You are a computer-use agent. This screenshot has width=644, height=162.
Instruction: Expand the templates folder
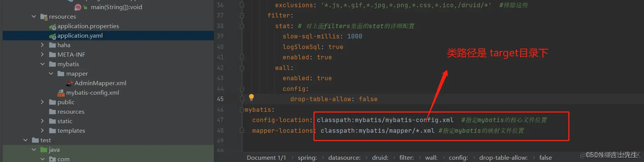coord(42,131)
